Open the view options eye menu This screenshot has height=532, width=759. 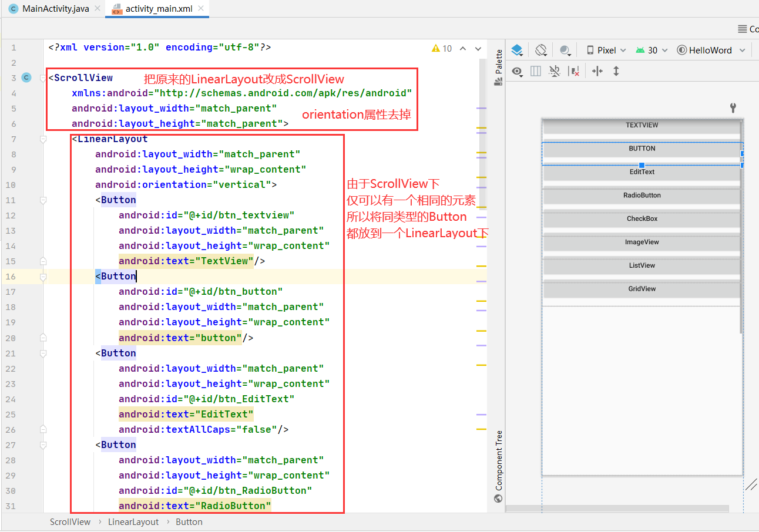517,71
